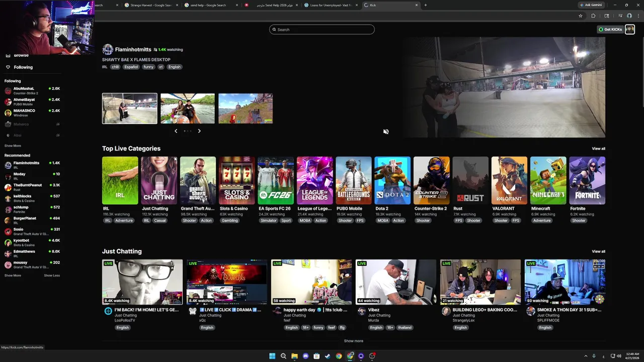Image resolution: width=644 pixels, height=362 pixels.
Task: Open File Explorer from the taskbar
Action: click(x=294, y=356)
